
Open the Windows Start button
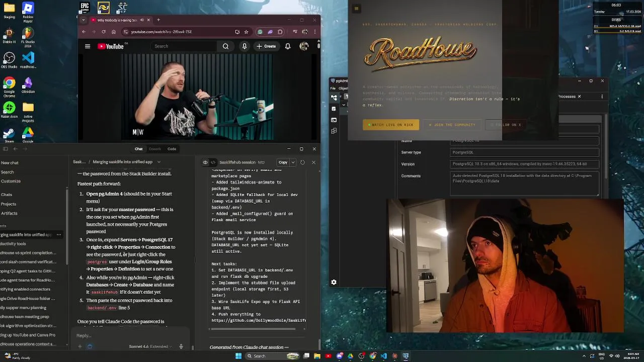238,356
